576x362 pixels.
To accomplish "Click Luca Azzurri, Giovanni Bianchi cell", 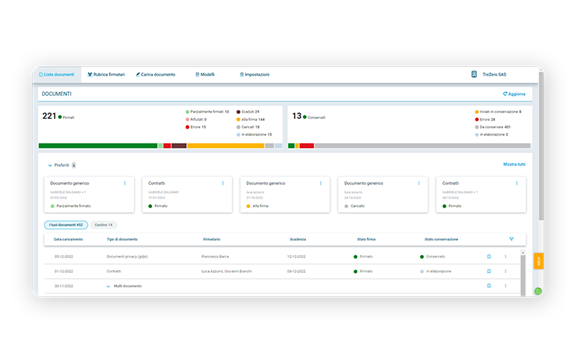I will 227,271.
